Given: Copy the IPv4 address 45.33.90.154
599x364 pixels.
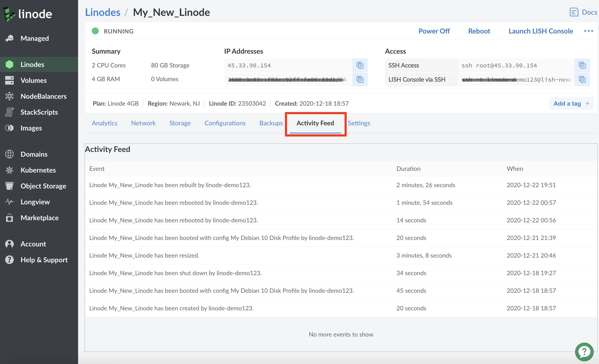Looking at the screenshot, I should (x=360, y=65).
